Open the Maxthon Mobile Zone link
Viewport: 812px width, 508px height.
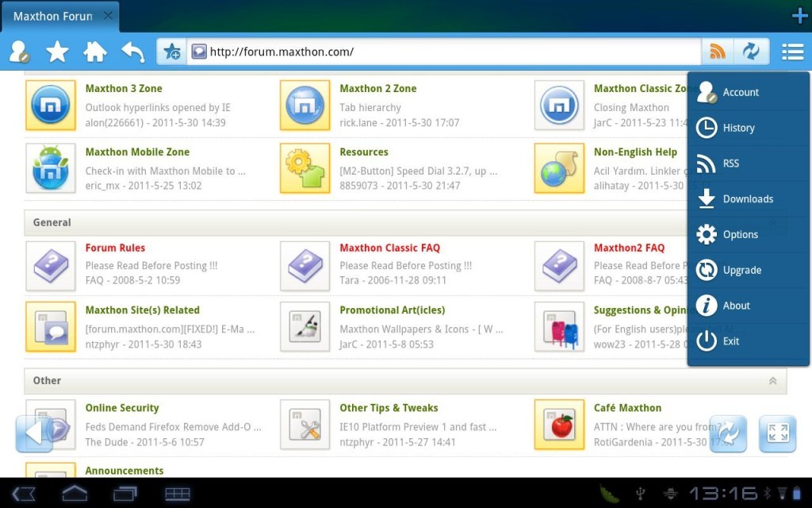pyautogui.click(x=137, y=152)
